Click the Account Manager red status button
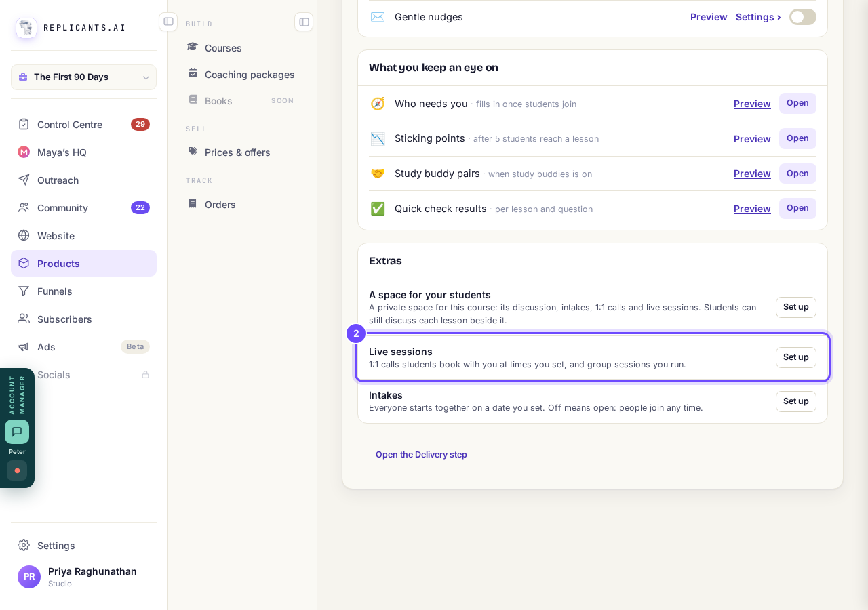This screenshot has height=610, width=868. pyautogui.click(x=17, y=470)
